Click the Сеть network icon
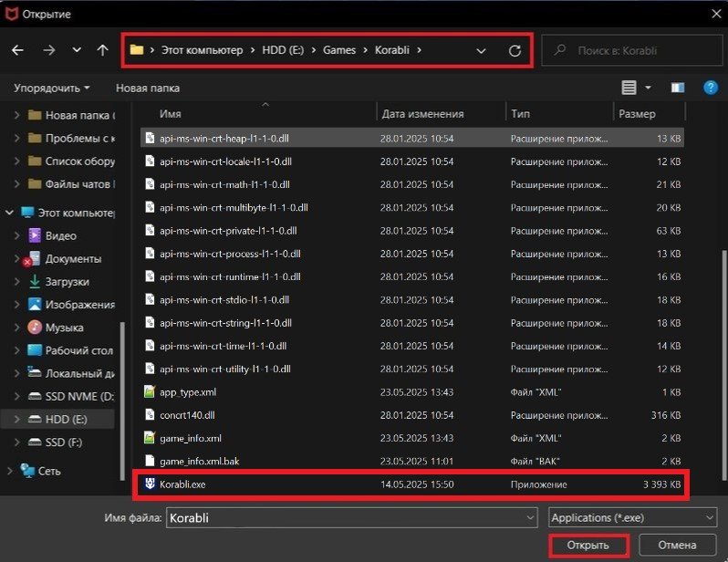The image size is (728, 562). click(x=27, y=471)
